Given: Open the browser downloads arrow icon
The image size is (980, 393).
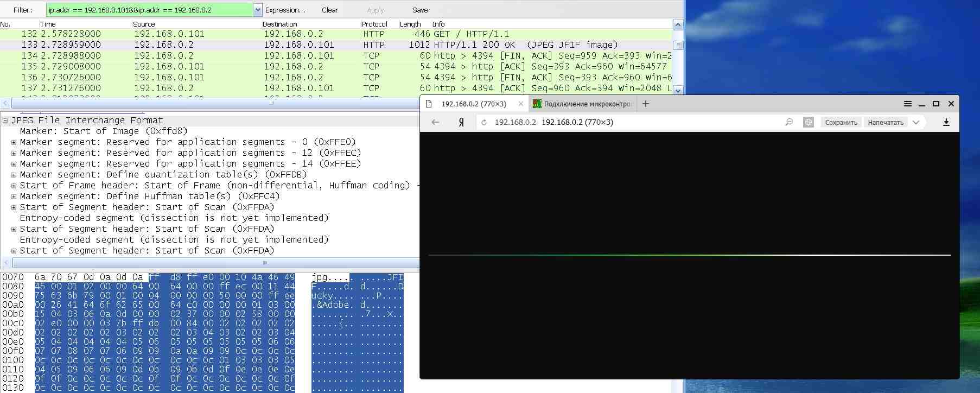Looking at the screenshot, I should pyautogui.click(x=946, y=122).
